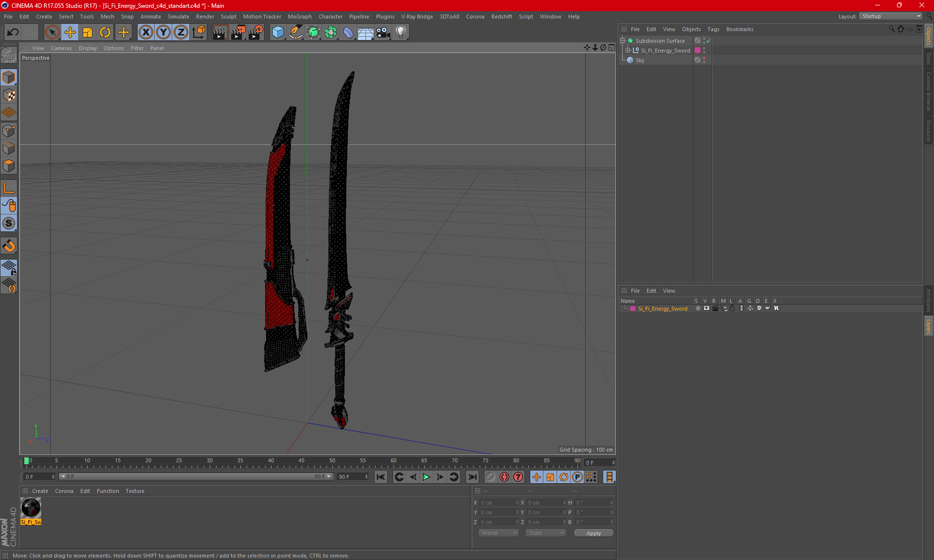Image resolution: width=934 pixels, height=560 pixels.
Task: Go to end of timeline
Action: (x=472, y=477)
